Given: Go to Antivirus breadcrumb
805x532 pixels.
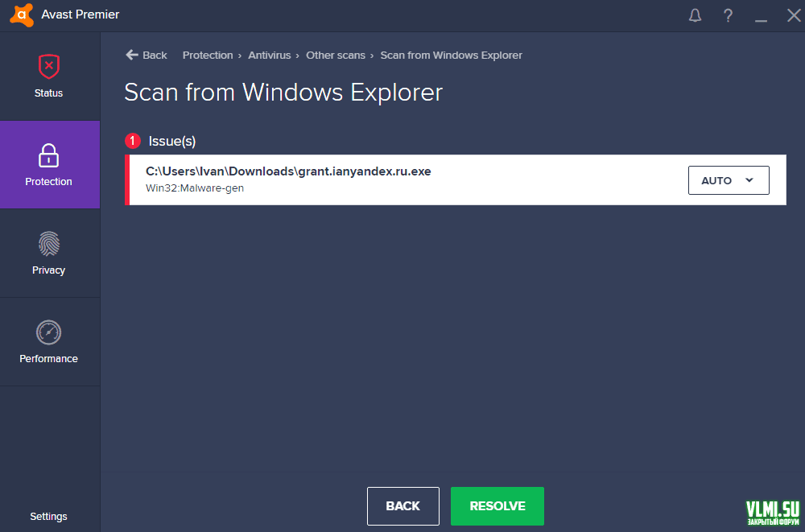Looking at the screenshot, I should tap(270, 55).
